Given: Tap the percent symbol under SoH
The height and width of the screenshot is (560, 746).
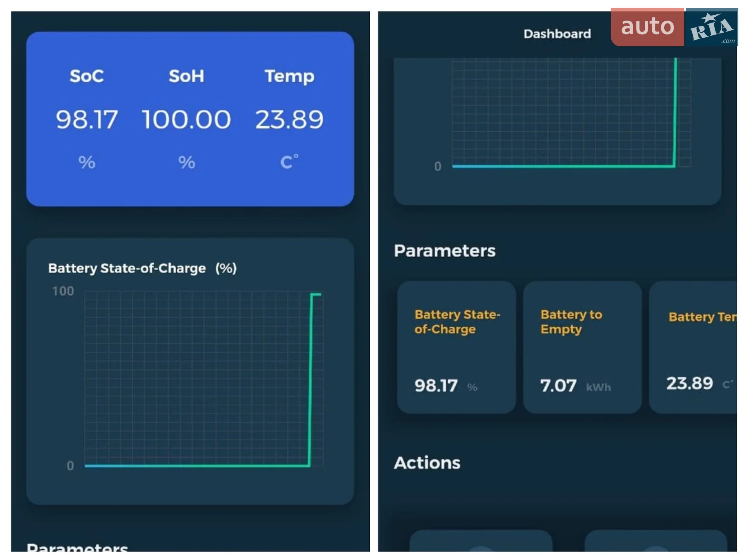Looking at the screenshot, I should (x=186, y=163).
